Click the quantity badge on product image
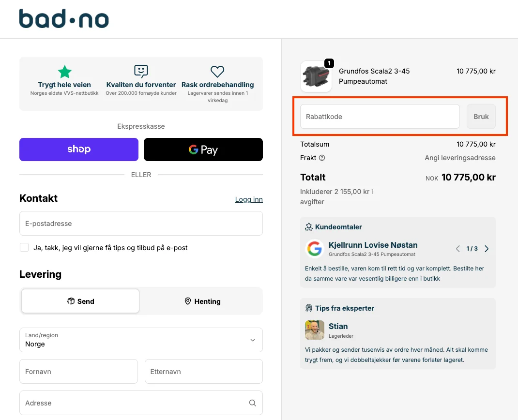The width and height of the screenshot is (518, 420). coord(329,63)
